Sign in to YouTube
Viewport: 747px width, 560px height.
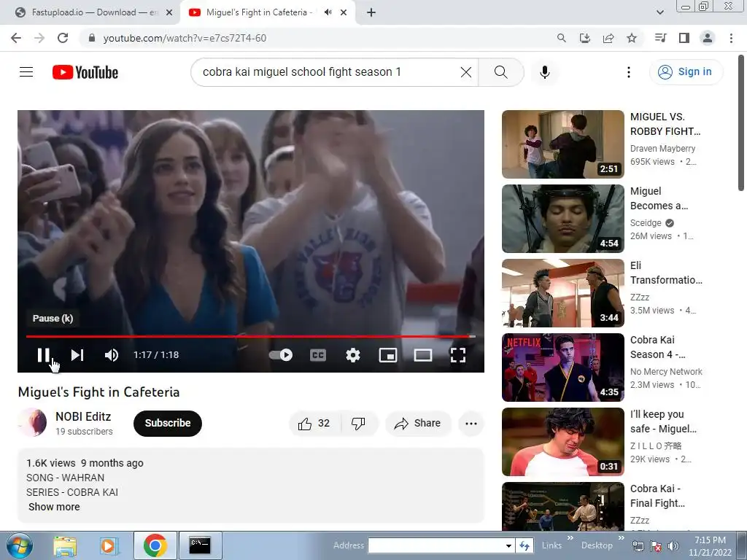click(x=686, y=72)
